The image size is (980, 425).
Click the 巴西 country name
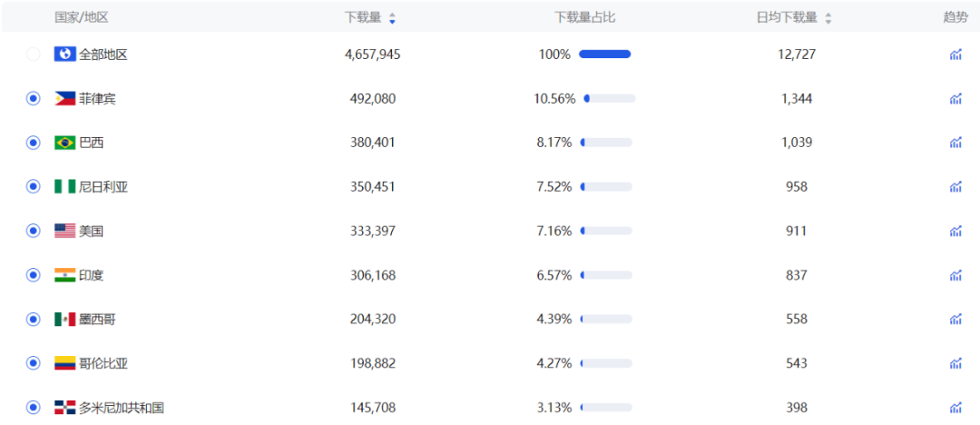(x=92, y=143)
